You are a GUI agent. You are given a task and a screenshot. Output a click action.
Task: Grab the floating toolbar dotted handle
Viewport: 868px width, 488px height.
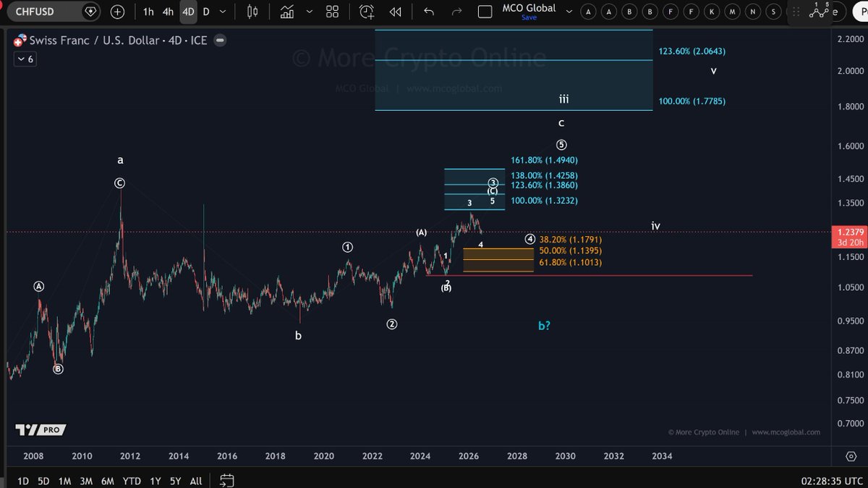click(x=796, y=12)
